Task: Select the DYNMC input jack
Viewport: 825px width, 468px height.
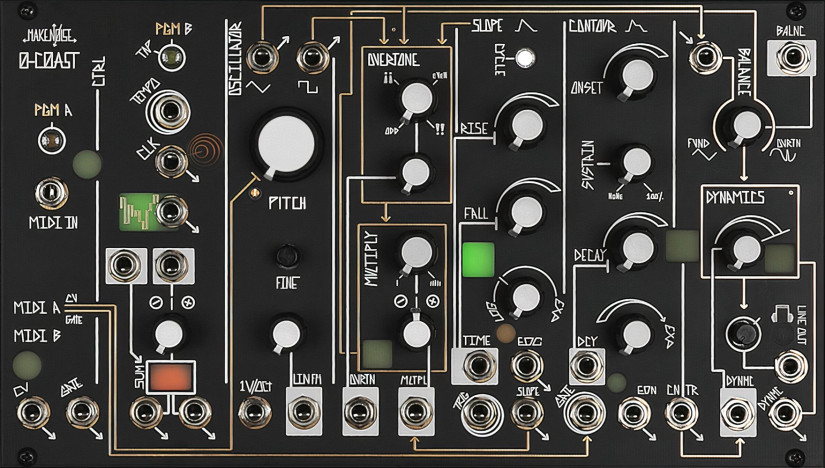Action: click(x=737, y=413)
